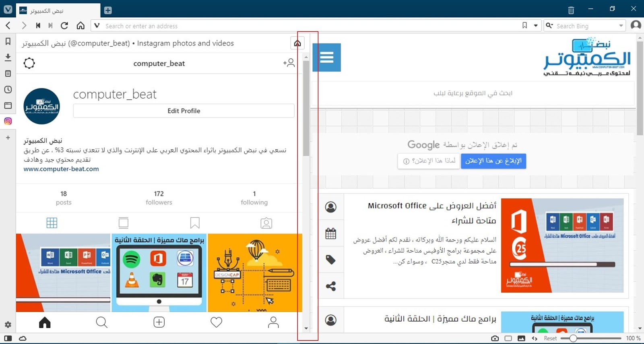Open the Mac programs episode two article
644x344 pixels.
(440, 319)
